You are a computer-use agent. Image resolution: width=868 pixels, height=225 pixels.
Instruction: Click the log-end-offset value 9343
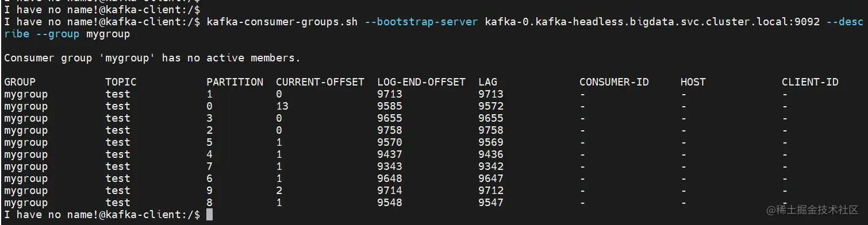click(390, 166)
